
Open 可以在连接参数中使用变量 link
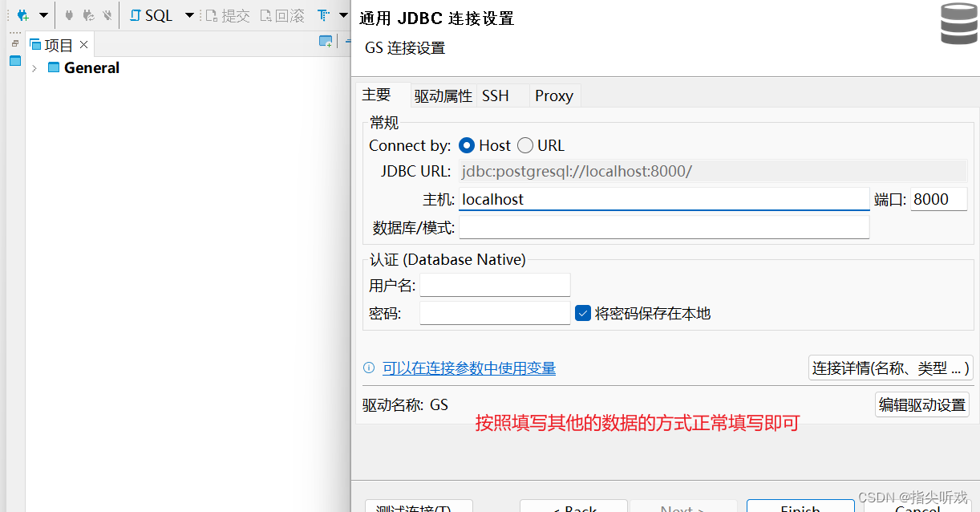pos(468,368)
